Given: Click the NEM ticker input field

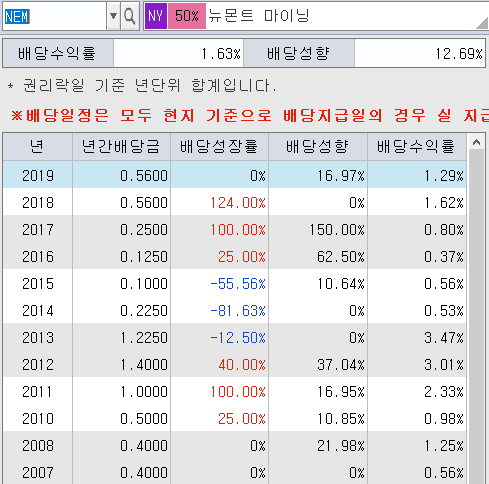Looking at the screenshot, I should [x=55, y=16].
